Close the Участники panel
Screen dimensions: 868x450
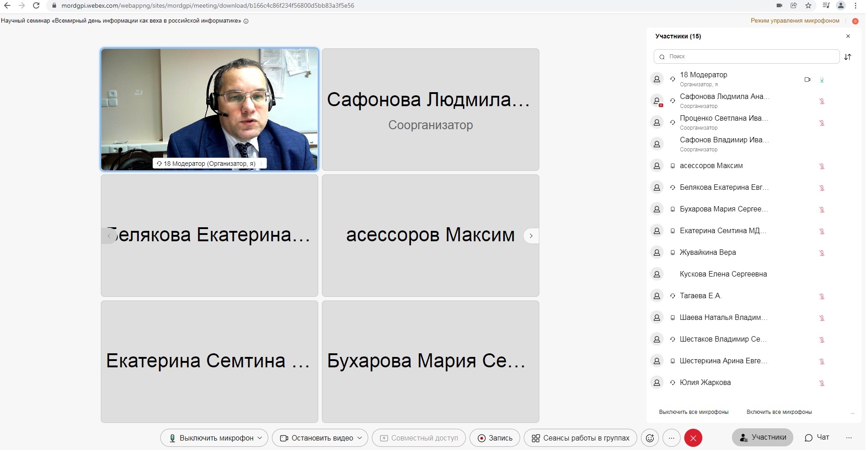tap(848, 36)
